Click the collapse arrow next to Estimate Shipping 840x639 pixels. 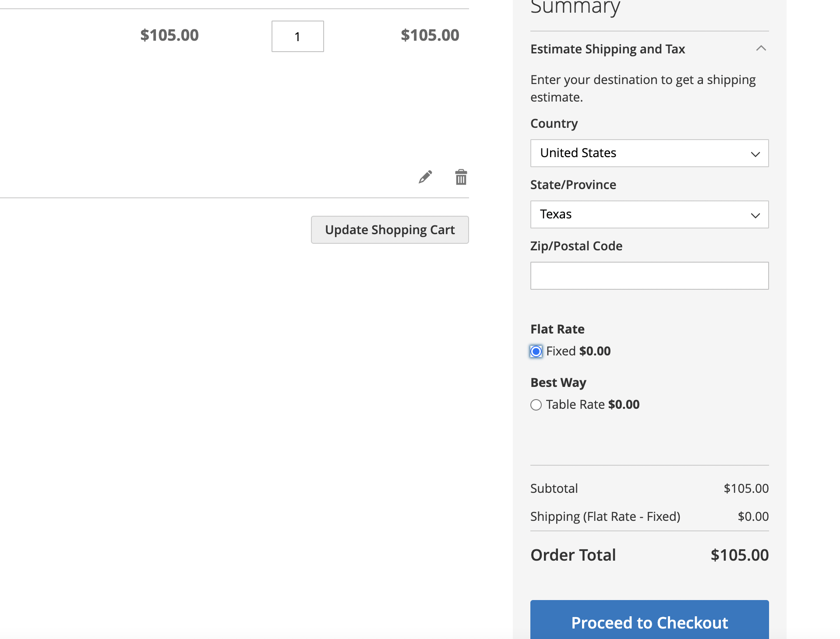(x=762, y=48)
